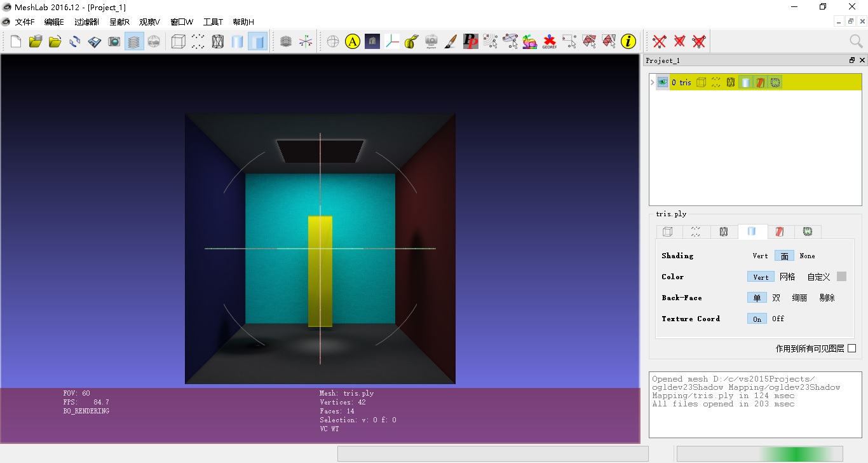This screenshot has width=868, height=463.
Task: Activate the measuring tape tool
Action: click(412, 42)
